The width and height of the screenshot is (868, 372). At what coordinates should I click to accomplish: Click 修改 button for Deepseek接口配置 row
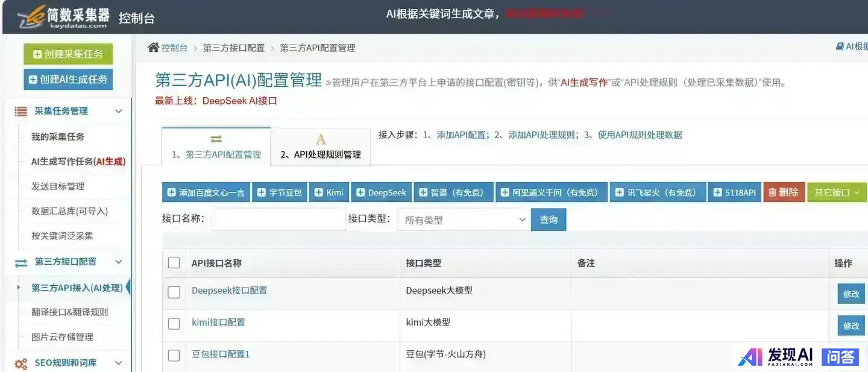coord(851,294)
